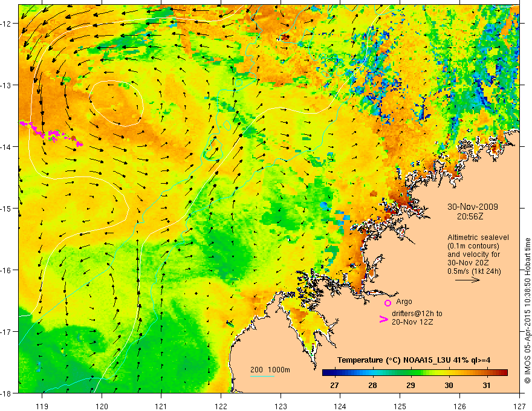The width and height of the screenshot is (532, 411).
Task: Click the text '30-Nov 20Z'
Action: point(467,263)
